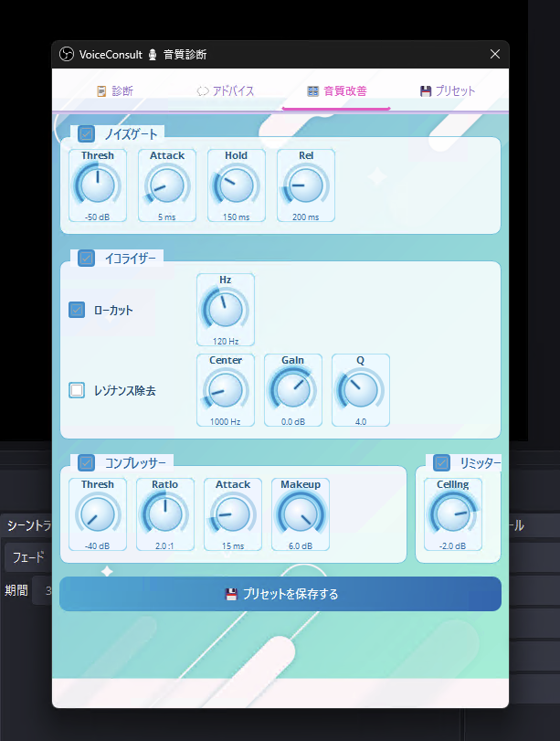
Task: Click the 200 ms release value
Action: [306, 217]
